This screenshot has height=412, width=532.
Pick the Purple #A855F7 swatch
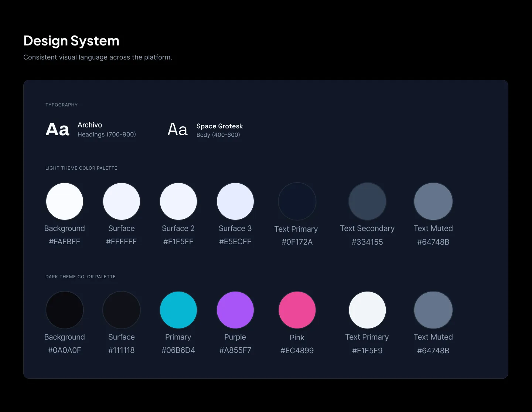(235, 310)
